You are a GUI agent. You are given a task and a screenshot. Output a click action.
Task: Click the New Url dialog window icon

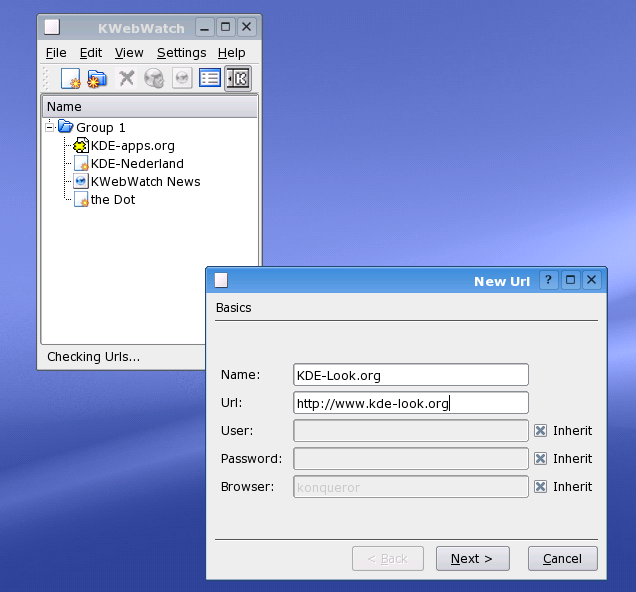click(221, 280)
